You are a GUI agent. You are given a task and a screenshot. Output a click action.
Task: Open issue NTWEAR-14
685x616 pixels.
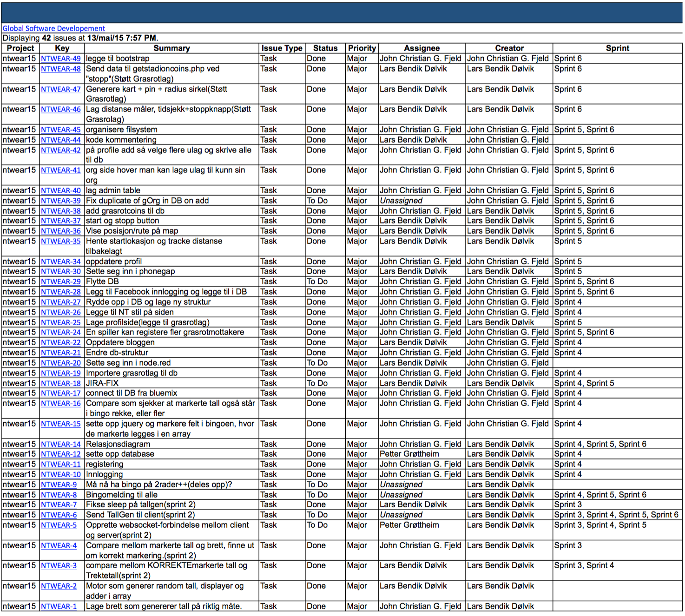pos(61,444)
